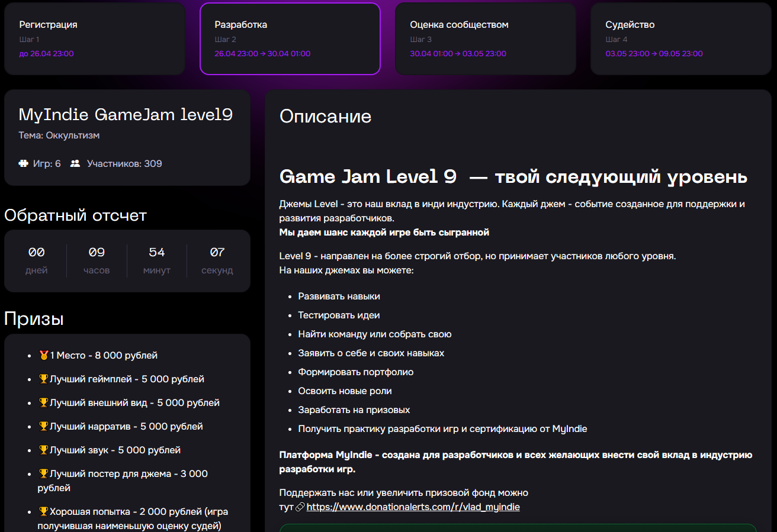Click the "Level 9 - направлен на более строгий отбор" line
Image resolution: width=777 pixels, height=532 pixels.
(477, 256)
